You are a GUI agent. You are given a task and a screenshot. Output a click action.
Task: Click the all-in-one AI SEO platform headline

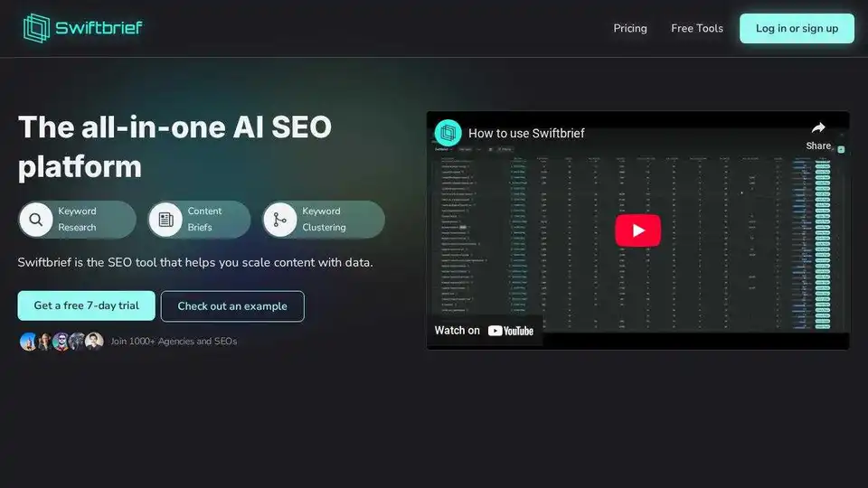coord(175,146)
